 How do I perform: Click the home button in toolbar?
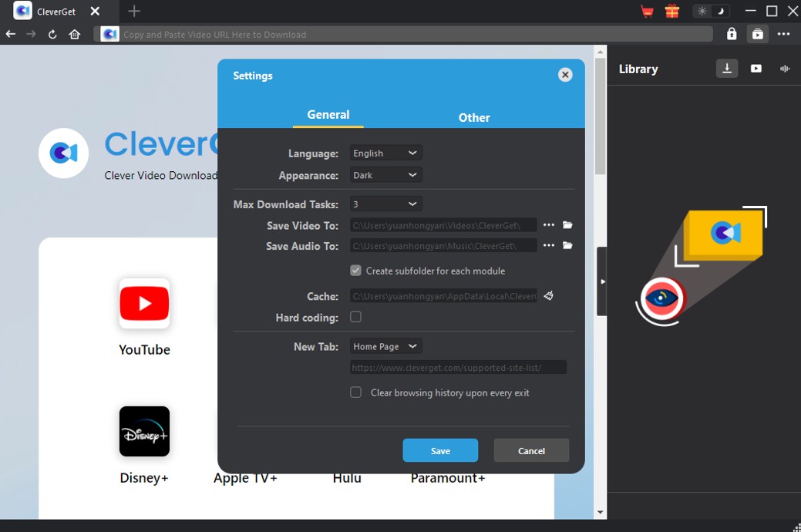(x=75, y=34)
